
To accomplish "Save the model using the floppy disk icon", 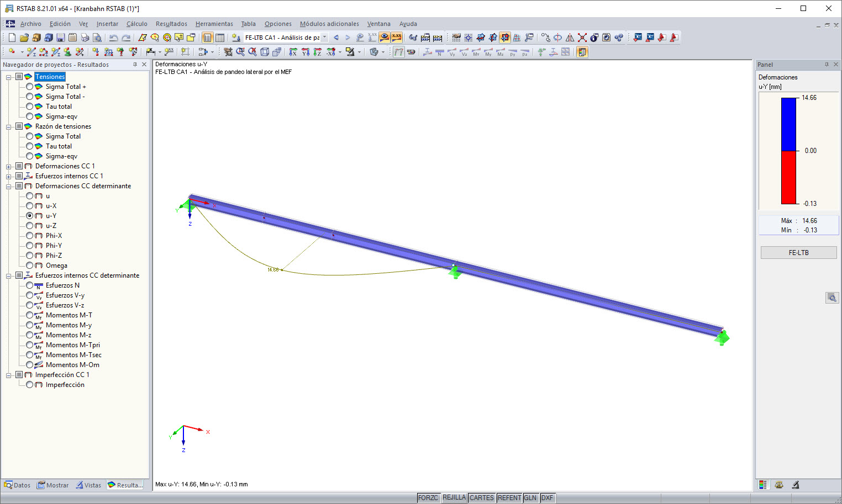I will pyautogui.click(x=60, y=38).
